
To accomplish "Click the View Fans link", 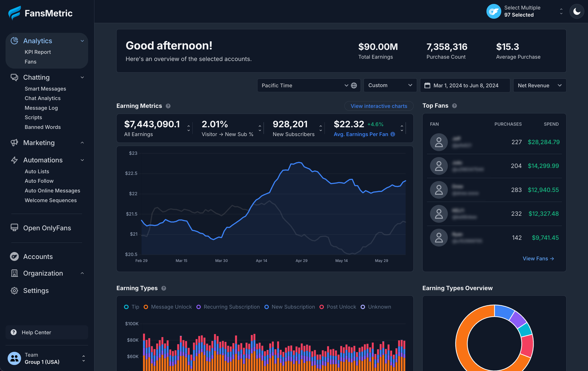I will pos(538,258).
